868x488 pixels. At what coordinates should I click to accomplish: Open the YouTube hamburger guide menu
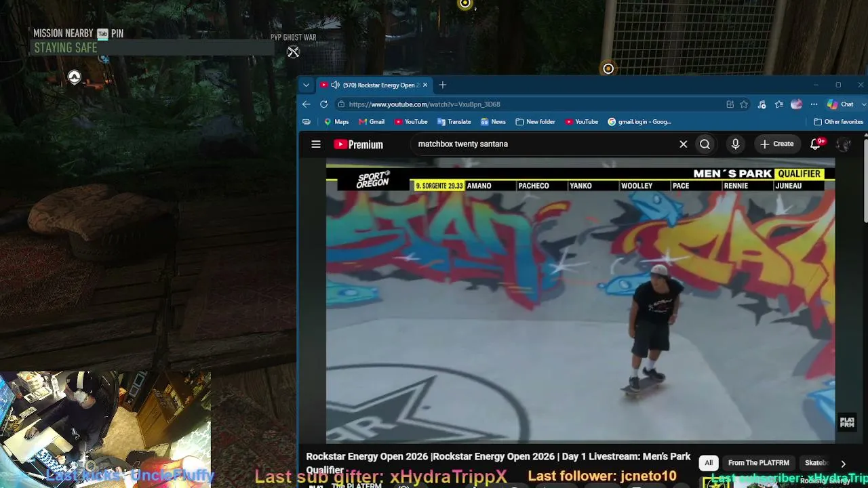(316, 144)
